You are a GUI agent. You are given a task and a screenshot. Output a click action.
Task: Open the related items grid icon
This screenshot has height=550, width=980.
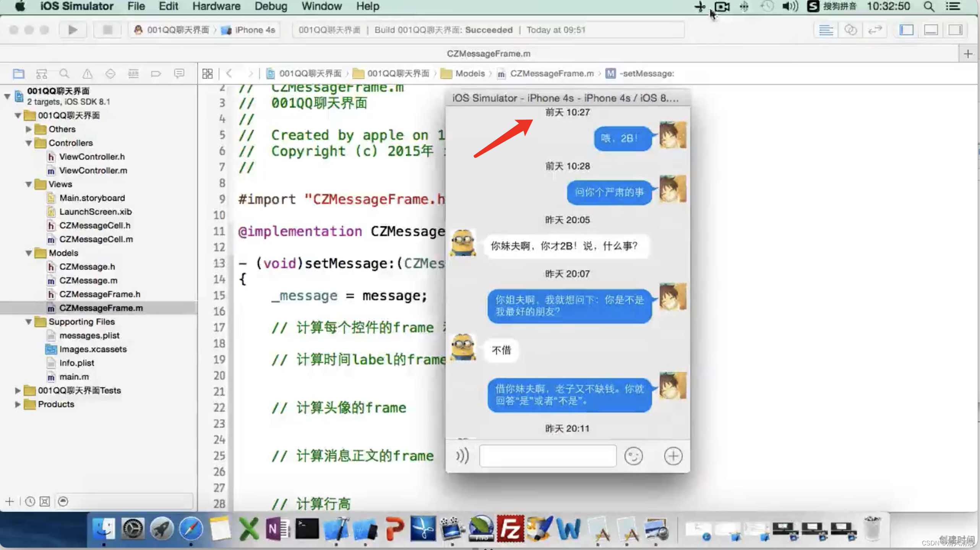click(x=208, y=73)
